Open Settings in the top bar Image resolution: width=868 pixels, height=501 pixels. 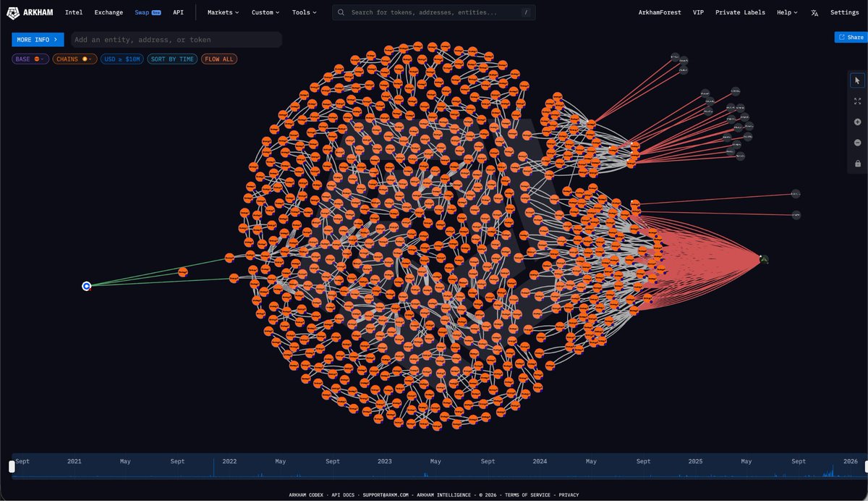[x=844, y=12]
